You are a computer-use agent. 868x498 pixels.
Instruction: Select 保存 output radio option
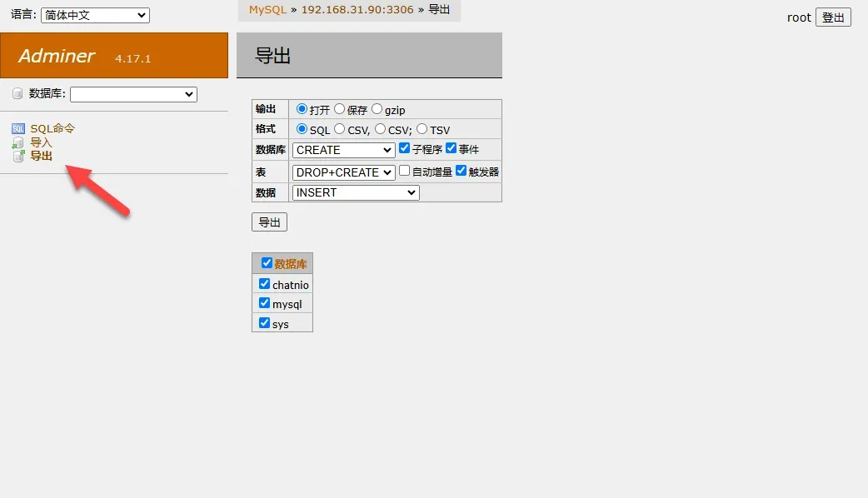pyautogui.click(x=340, y=109)
